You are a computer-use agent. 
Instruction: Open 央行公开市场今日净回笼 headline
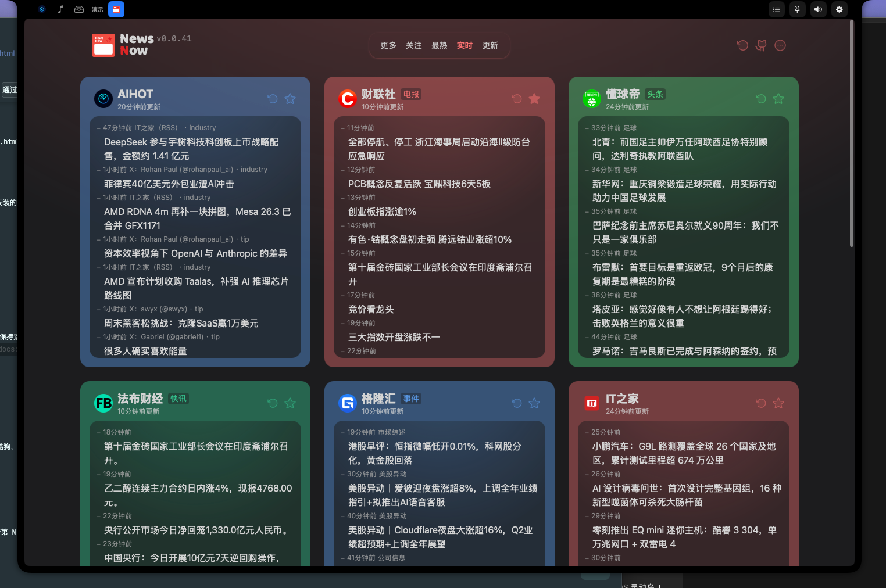[x=198, y=530]
